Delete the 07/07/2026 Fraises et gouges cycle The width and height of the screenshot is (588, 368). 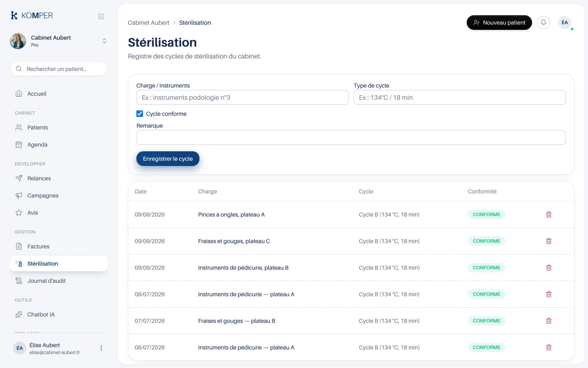click(549, 321)
